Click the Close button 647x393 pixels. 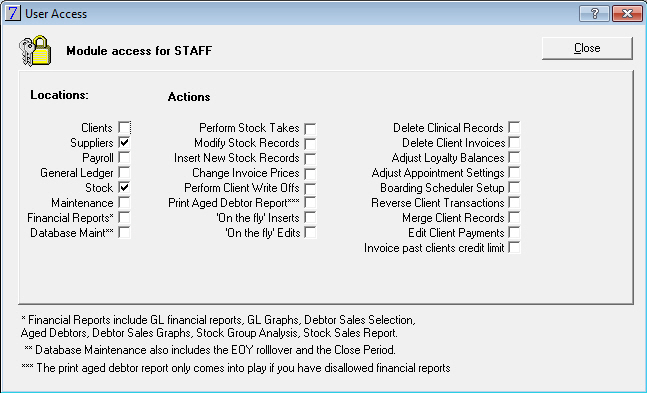[587, 48]
